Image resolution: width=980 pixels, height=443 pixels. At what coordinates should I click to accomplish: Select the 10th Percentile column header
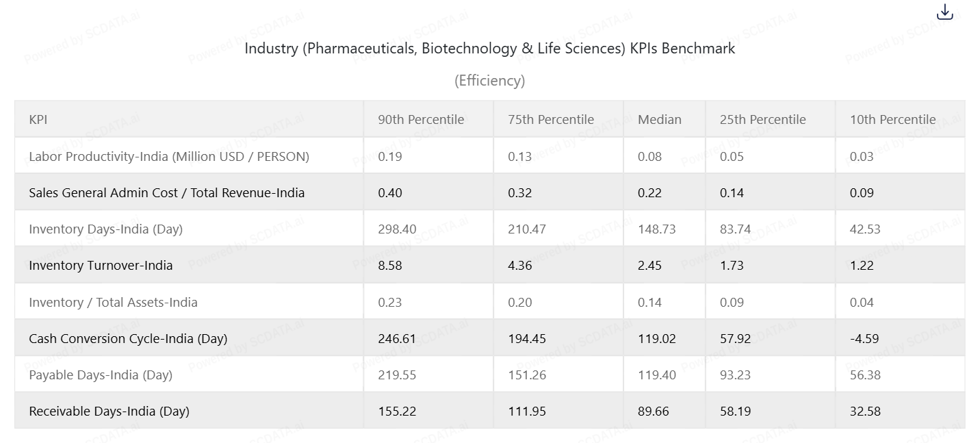[x=892, y=120]
